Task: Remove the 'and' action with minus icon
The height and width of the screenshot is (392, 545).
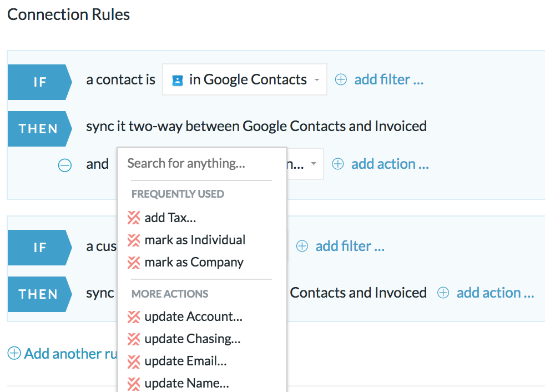Action: [x=64, y=165]
